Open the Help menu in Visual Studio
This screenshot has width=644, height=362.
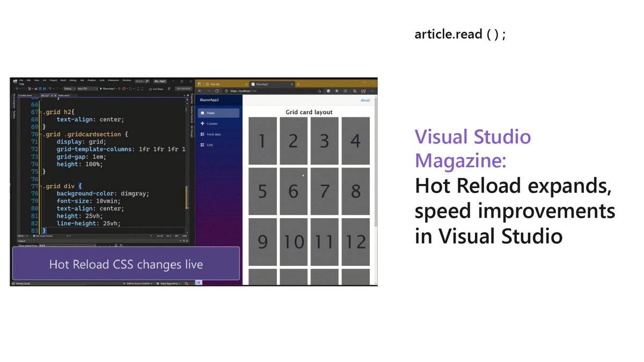click(21, 84)
